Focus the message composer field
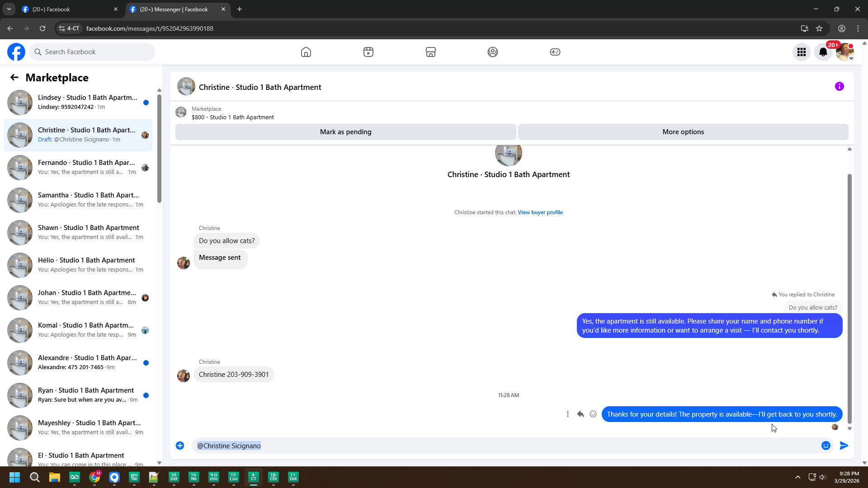The image size is (868, 488). coord(506,446)
